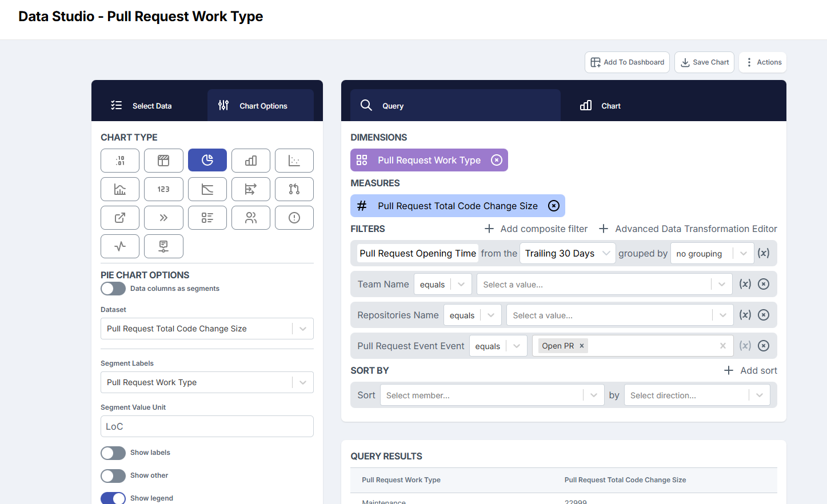Toggle Data columns as segments switch
827x504 pixels.
113,289
